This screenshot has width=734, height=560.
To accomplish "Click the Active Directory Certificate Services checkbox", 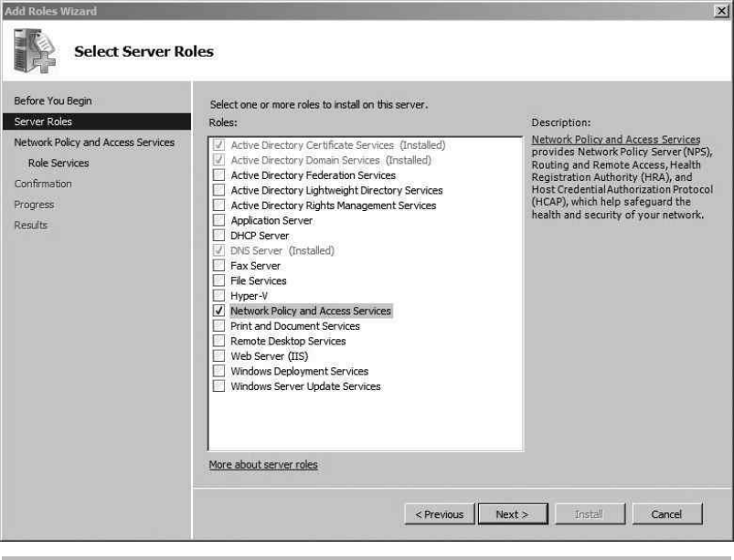I will (x=218, y=144).
